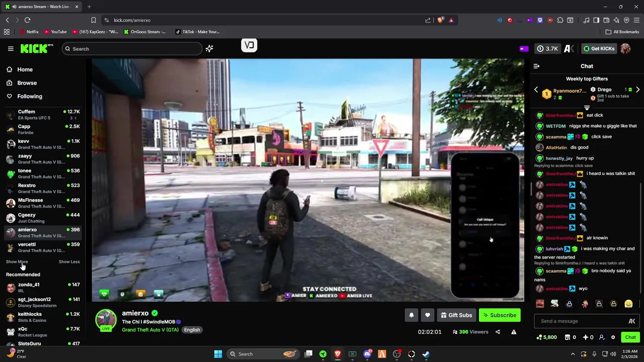Viewport: 644px width, 362px height.
Task: Share the stream using share icon
Action: [498, 332]
